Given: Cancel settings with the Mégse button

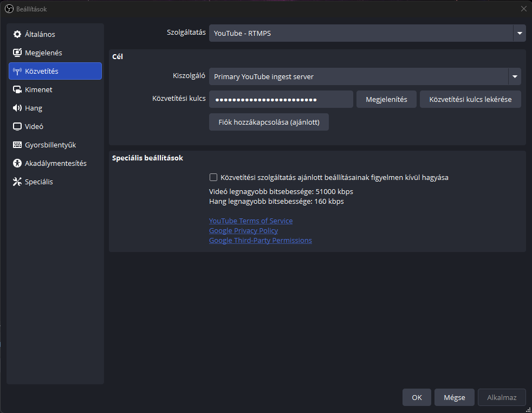Looking at the screenshot, I should point(455,397).
